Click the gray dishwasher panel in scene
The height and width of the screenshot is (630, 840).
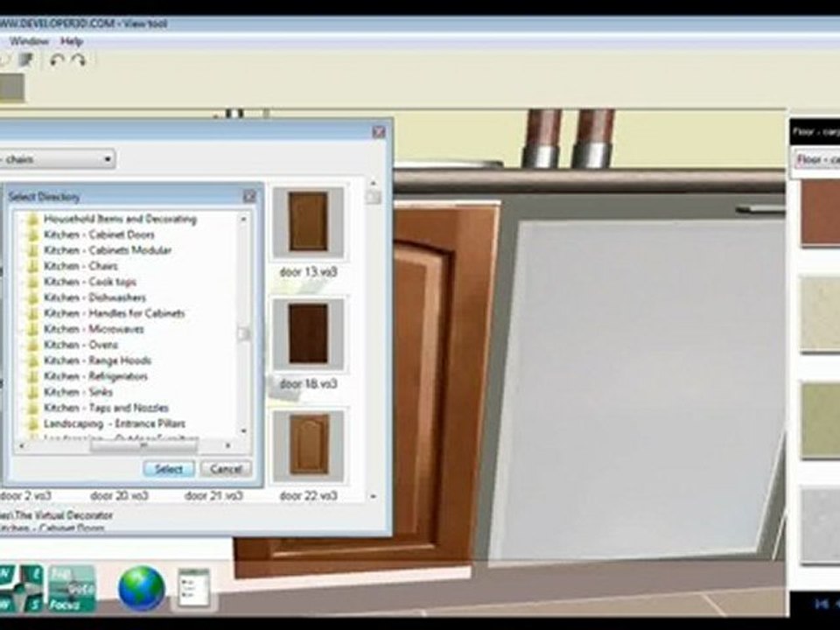[x=638, y=391]
